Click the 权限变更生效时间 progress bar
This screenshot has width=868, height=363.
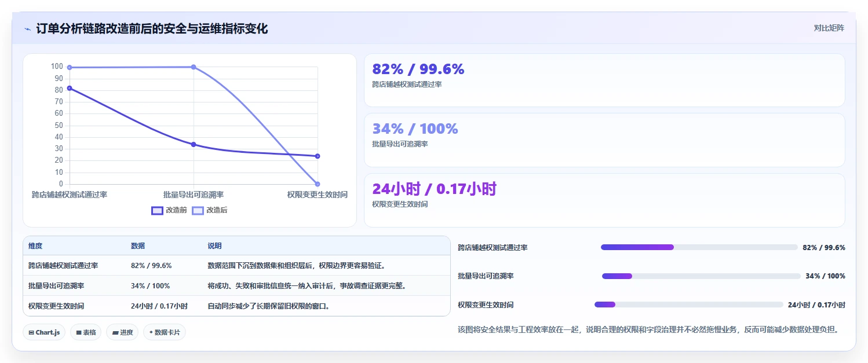(x=689, y=305)
